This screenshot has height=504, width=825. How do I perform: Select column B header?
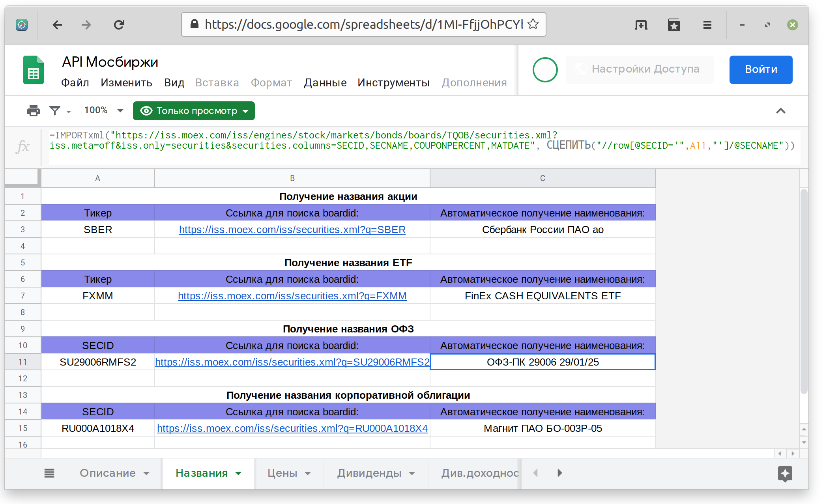(x=292, y=178)
